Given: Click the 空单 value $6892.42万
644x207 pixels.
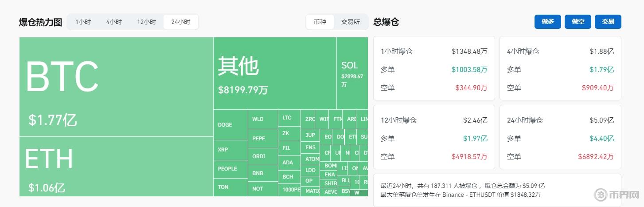Looking at the screenshot, I should pyautogui.click(x=596, y=157).
